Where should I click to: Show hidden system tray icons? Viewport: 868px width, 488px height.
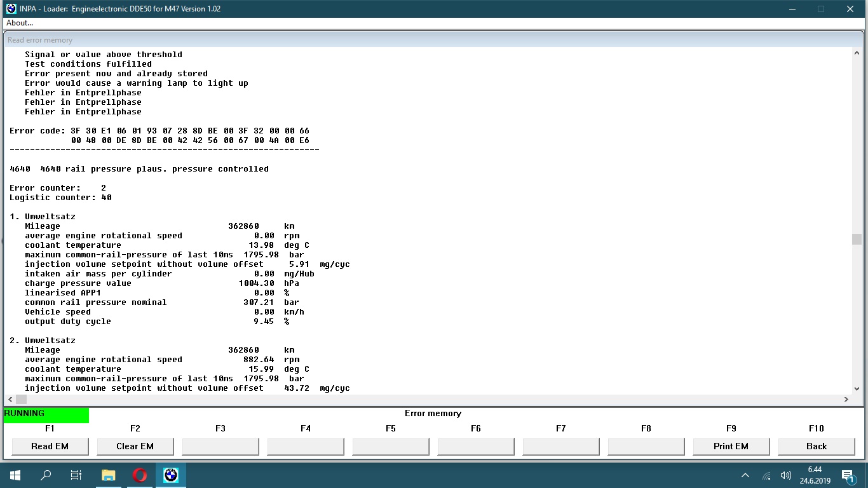745,475
